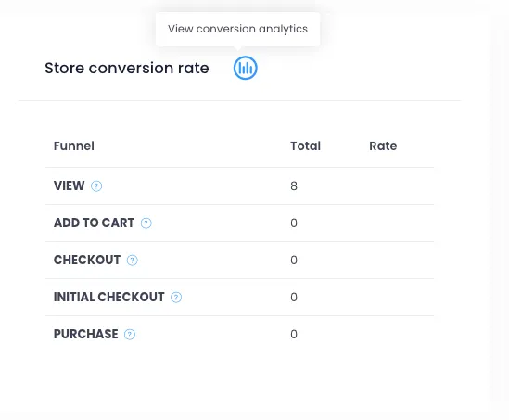Click the PURCHASE row label

pyautogui.click(x=85, y=334)
